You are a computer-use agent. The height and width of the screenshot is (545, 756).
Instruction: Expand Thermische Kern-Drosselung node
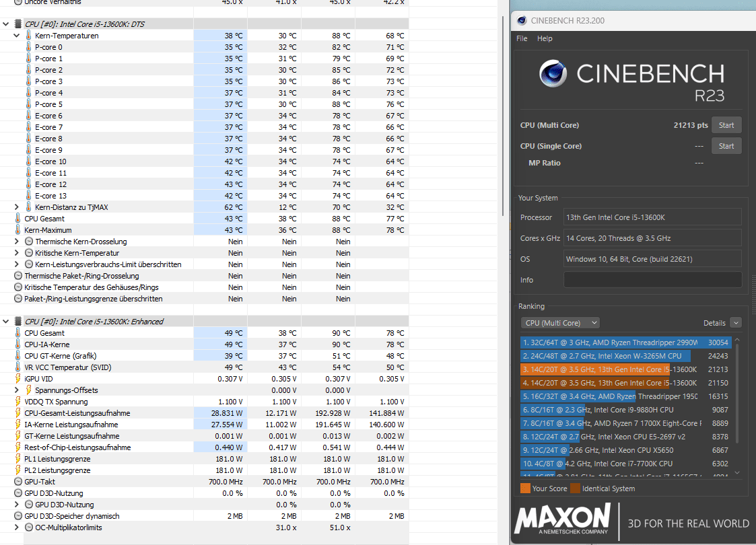tap(16, 242)
